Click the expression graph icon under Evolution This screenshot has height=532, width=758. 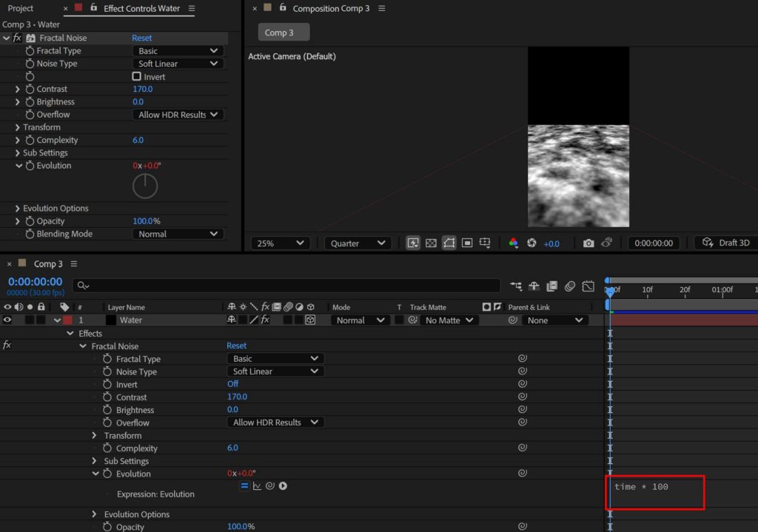257,486
